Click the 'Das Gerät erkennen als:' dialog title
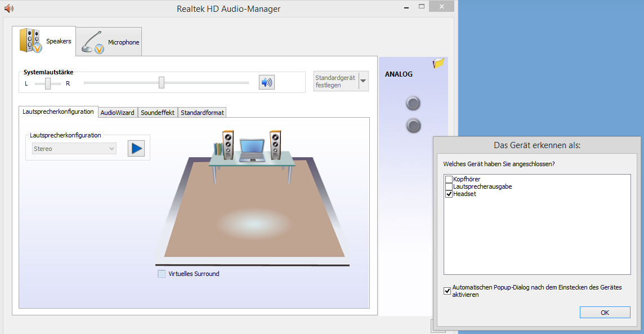The height and width of the screenshot is (334, 644). [x=537, y=145]
